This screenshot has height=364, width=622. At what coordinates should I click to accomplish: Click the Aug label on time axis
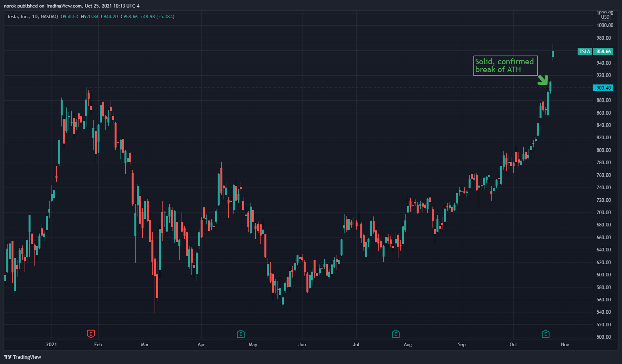click(x=408, y=345)
